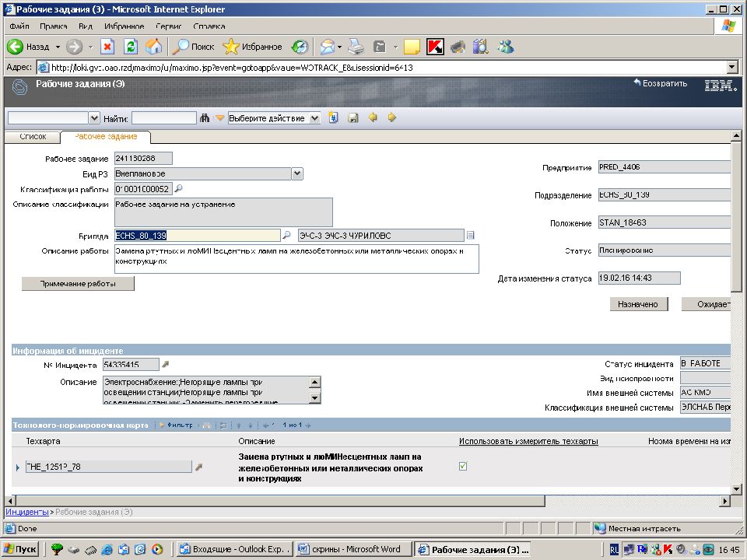Open the Вид menu
The width and height of the screenshot is (747, 560).
(x=86, y=26)
